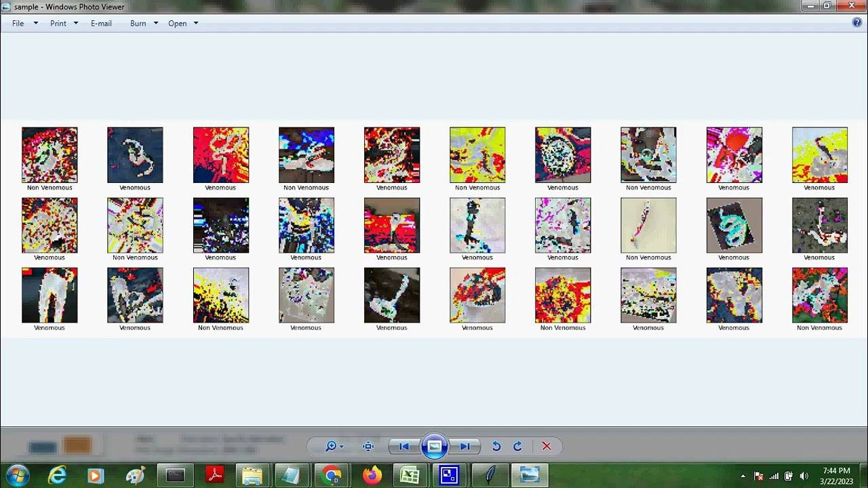Screen dimensions: 868x488
Task: Click the E-mail button
Action: coord(101,23)
